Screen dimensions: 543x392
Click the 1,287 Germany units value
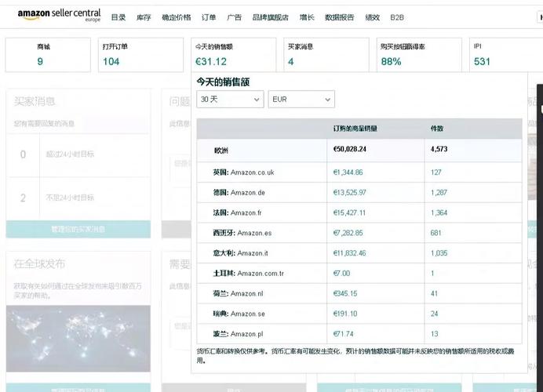(x=439, y=192)
